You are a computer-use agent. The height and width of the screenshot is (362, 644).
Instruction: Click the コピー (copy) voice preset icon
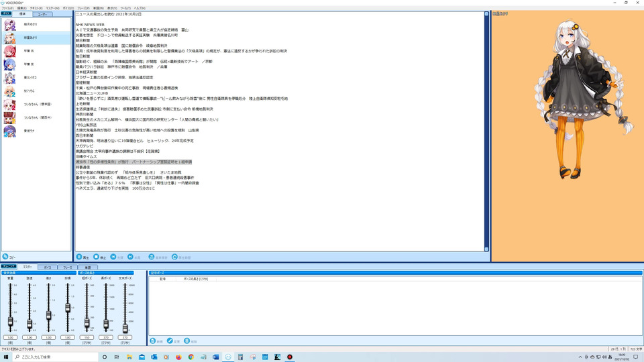(x=5, y=257)
